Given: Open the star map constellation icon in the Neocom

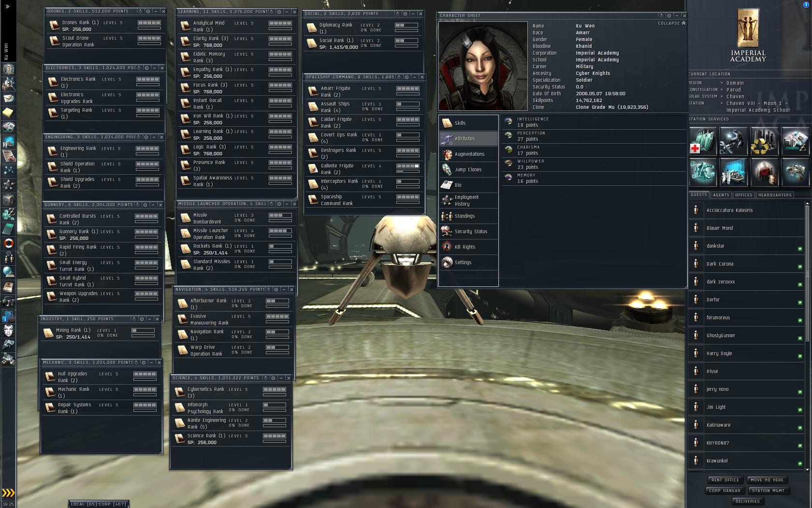Looking at the screenshot, I should tap(8, 170).
